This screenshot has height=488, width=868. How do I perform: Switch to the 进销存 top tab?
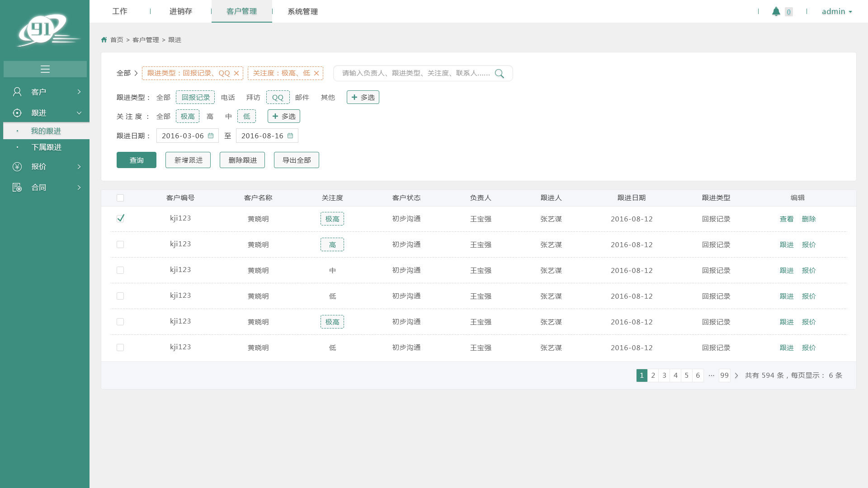(x=181, y=11)
